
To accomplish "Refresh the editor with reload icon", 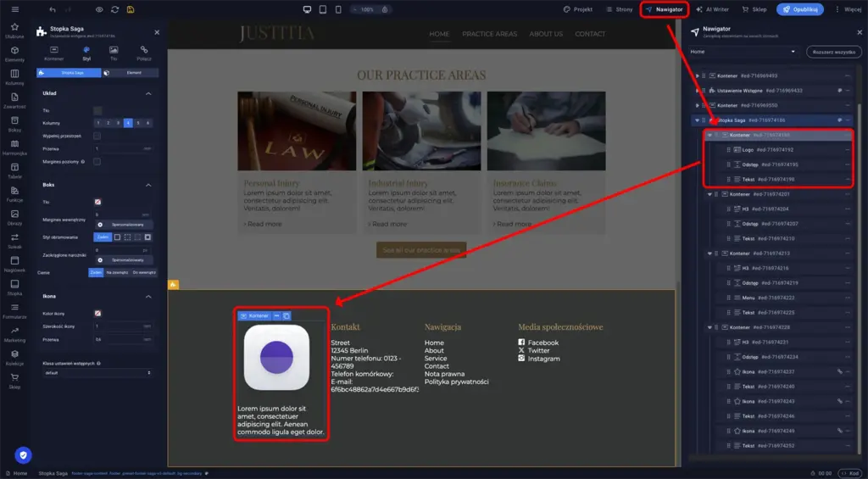I will coord(114,9).
